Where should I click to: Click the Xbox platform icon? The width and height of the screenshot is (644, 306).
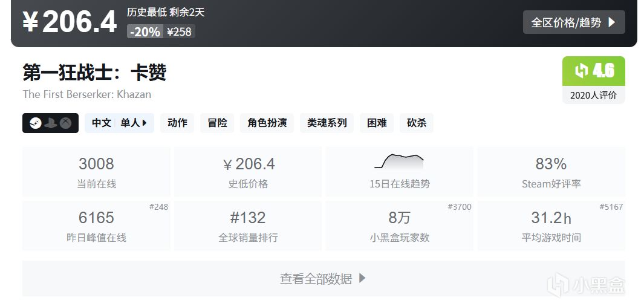pos(65,123)
